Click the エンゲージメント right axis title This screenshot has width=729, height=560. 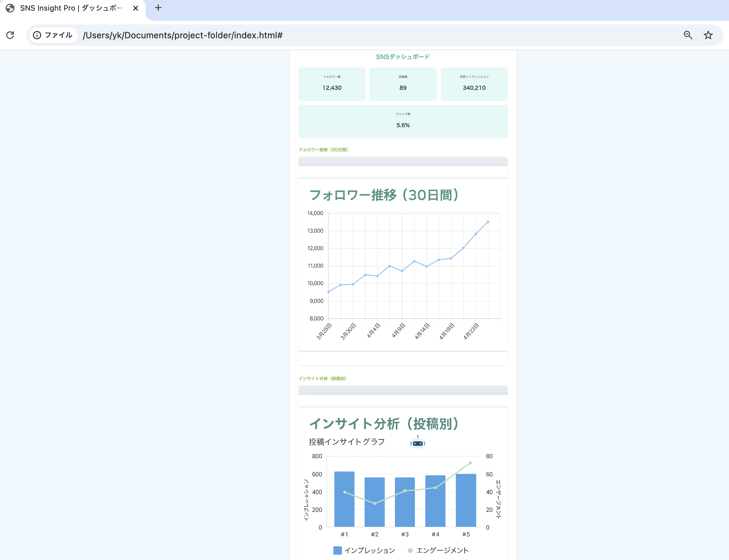point(499,499)
